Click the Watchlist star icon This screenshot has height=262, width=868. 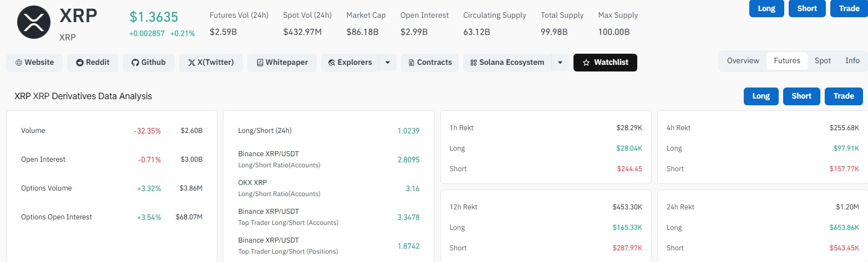[586, 63]
